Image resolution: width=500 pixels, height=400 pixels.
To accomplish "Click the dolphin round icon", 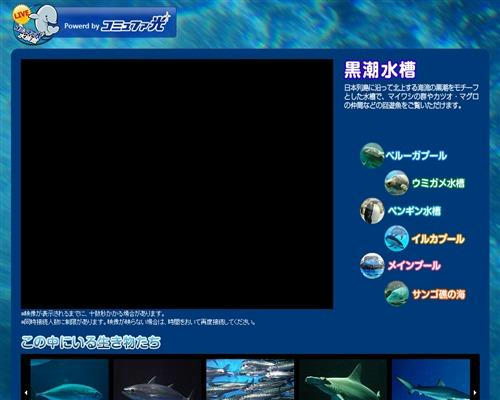I will 396,238.
